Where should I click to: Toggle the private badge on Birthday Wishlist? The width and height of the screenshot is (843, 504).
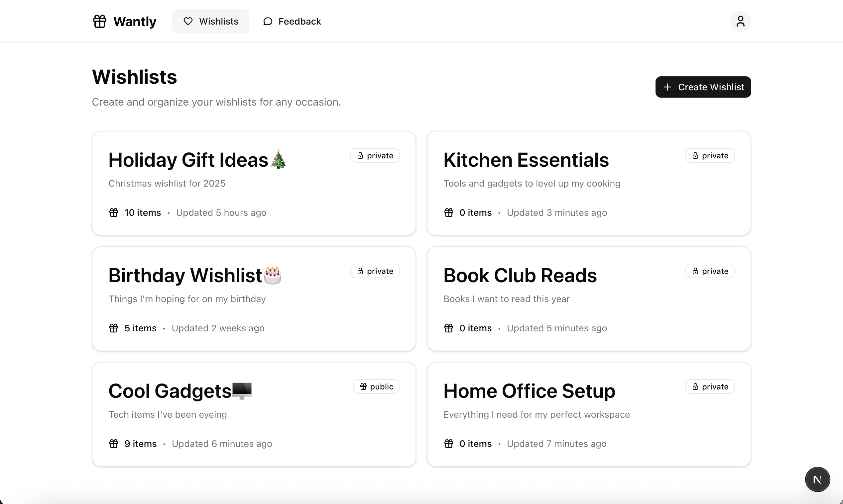point(375,271)
